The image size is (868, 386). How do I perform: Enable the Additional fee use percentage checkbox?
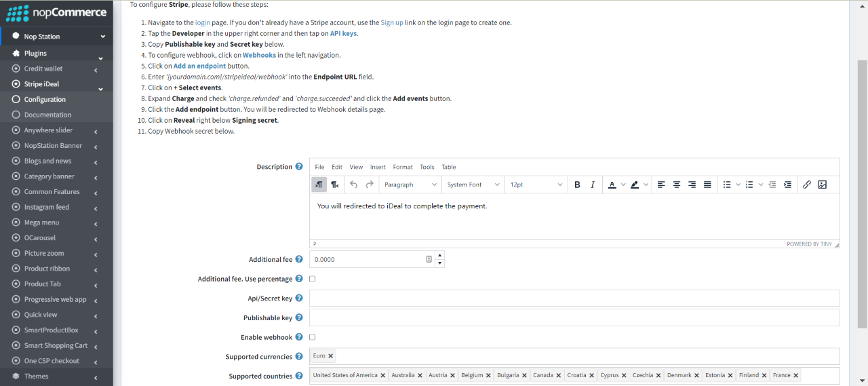tap(313, 279)
